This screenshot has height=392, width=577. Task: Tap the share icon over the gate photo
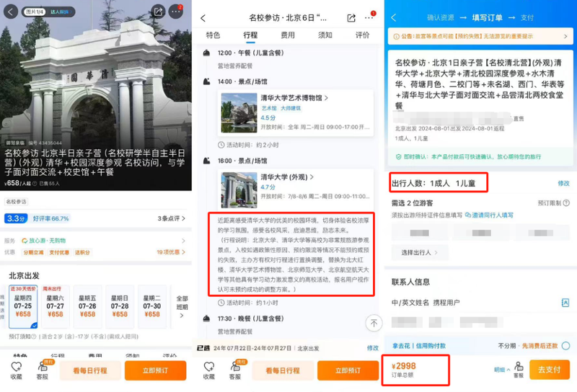(x=158, y=12)
